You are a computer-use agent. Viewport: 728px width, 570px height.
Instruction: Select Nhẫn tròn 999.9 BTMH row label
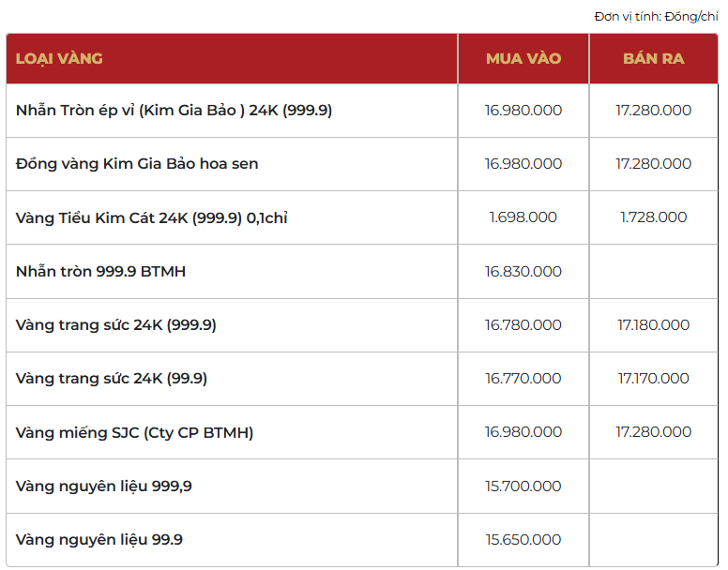(100, 272)
